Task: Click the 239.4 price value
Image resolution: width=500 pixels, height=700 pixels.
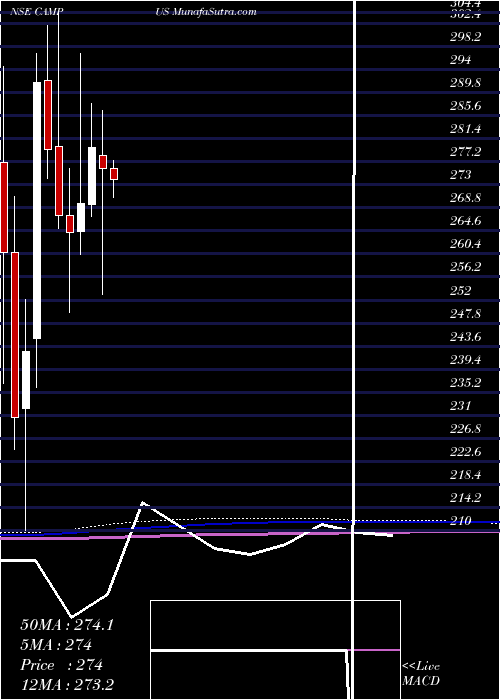Action: click(465, 360)
